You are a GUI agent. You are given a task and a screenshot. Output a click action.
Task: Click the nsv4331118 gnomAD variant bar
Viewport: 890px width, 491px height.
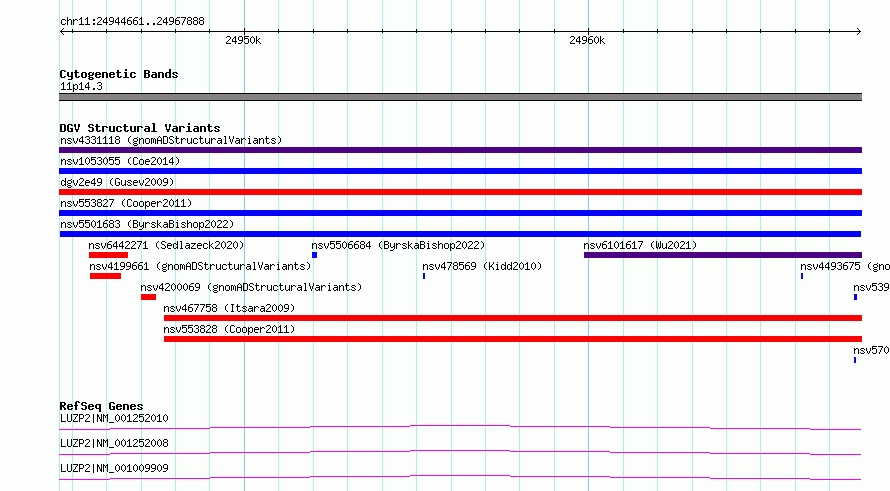(x=460, y=150)
